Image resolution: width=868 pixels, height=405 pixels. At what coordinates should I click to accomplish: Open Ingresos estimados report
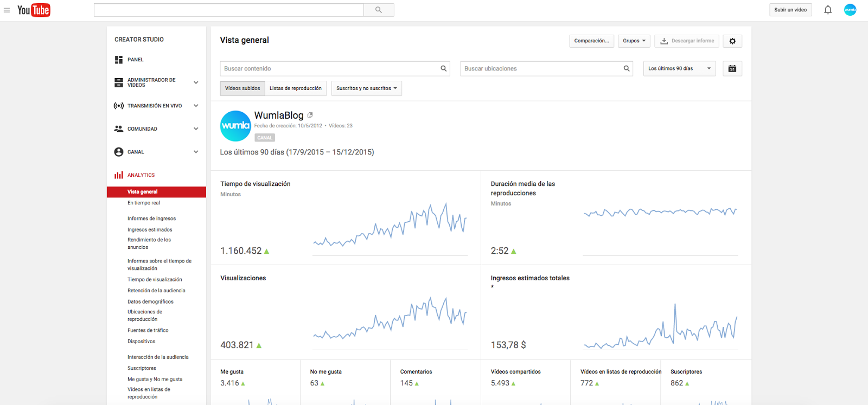[x=150, y=230]
